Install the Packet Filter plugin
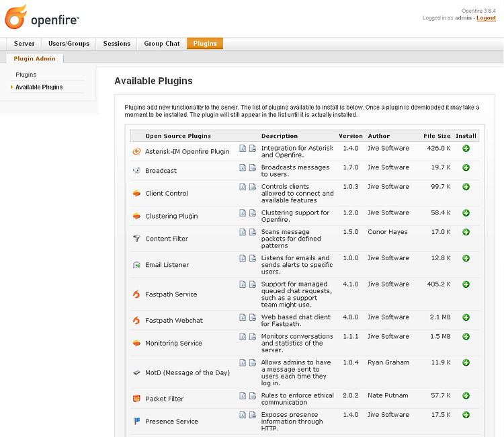This screenshot has width=504, height=437. [x=466, y=395]
